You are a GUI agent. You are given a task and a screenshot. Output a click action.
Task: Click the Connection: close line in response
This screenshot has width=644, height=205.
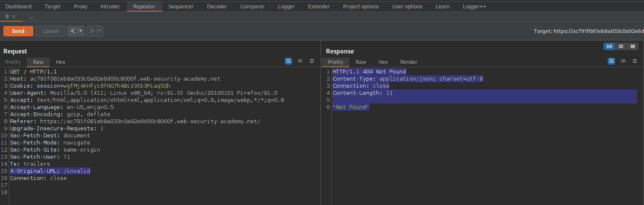click(361, 86)
